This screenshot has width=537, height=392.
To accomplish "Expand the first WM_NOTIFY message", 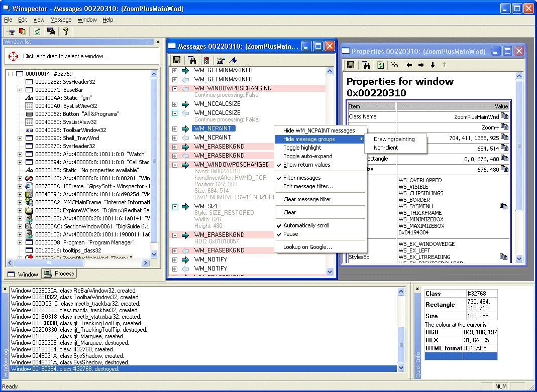I will [175, 259].
